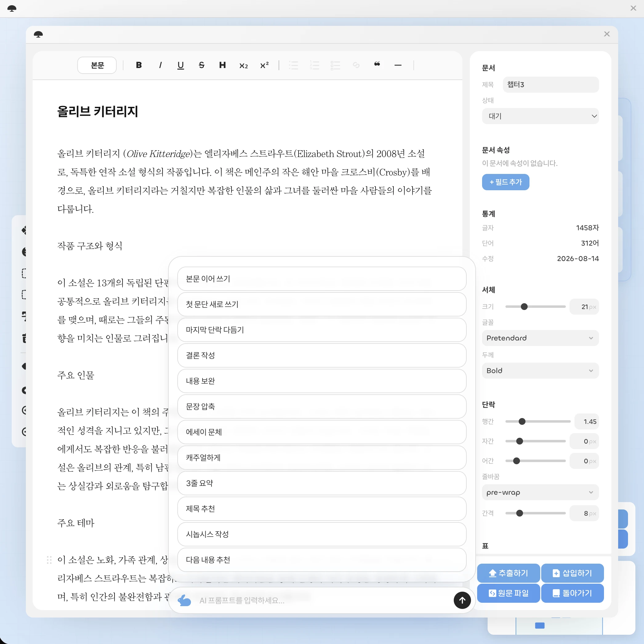
Task: Apply strikethrough formatting
Action: click(202, 65)
